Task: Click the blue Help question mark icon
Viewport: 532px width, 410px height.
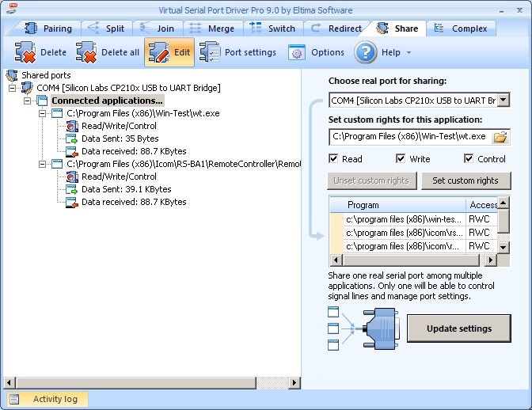Action: coord(366,52)
